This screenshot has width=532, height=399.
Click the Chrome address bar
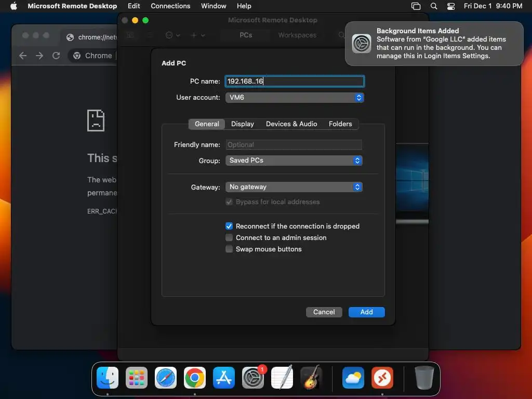pos(92,56)
